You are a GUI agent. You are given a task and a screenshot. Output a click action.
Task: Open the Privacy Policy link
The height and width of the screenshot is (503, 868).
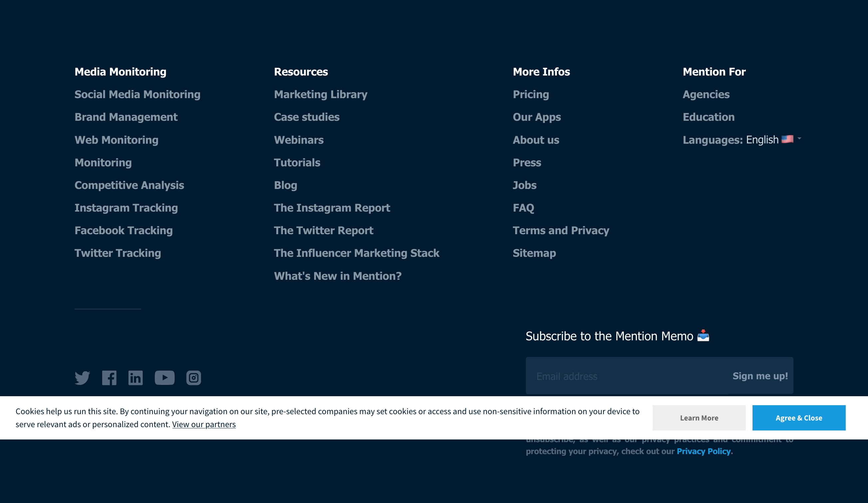(704, 451)
